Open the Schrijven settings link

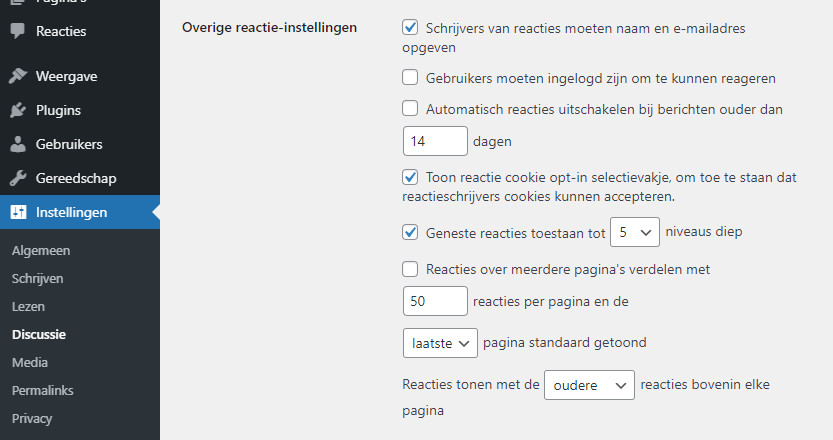37,279
